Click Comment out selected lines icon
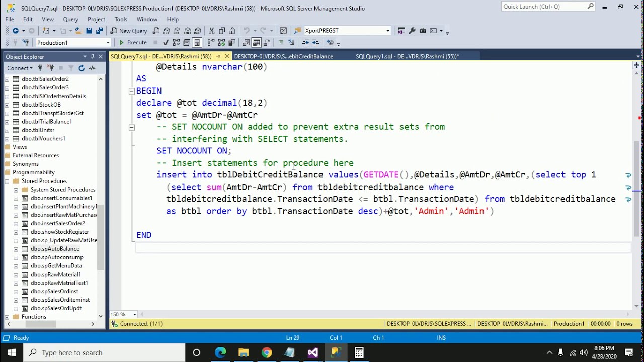Screen dimensions: 644x362 click(281, 43)
